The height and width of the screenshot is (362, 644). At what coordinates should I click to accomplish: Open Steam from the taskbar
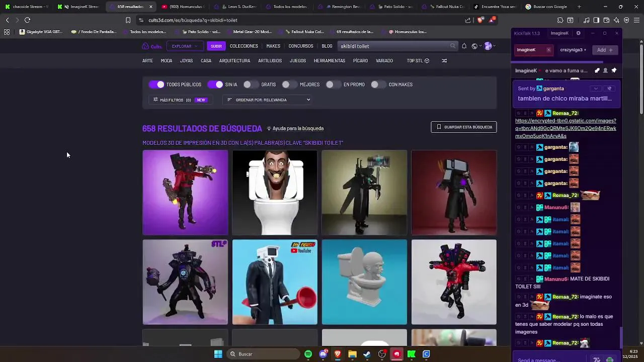coord(367,354)
